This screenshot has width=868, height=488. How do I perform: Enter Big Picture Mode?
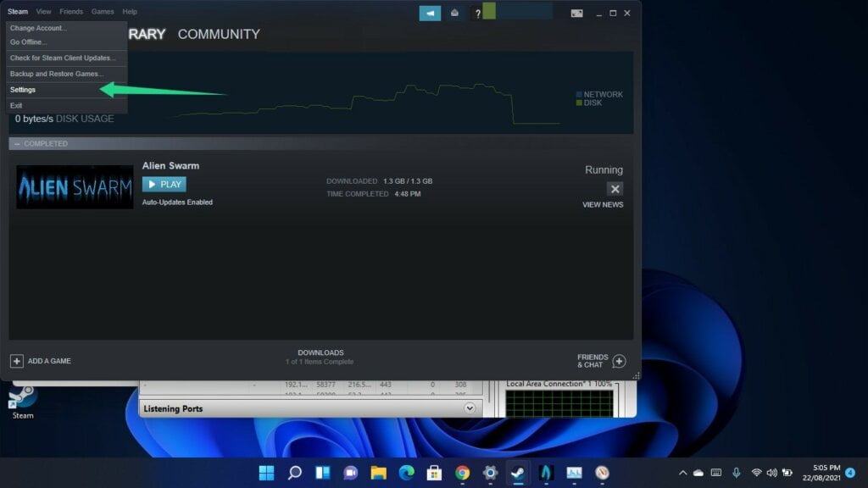577,12
